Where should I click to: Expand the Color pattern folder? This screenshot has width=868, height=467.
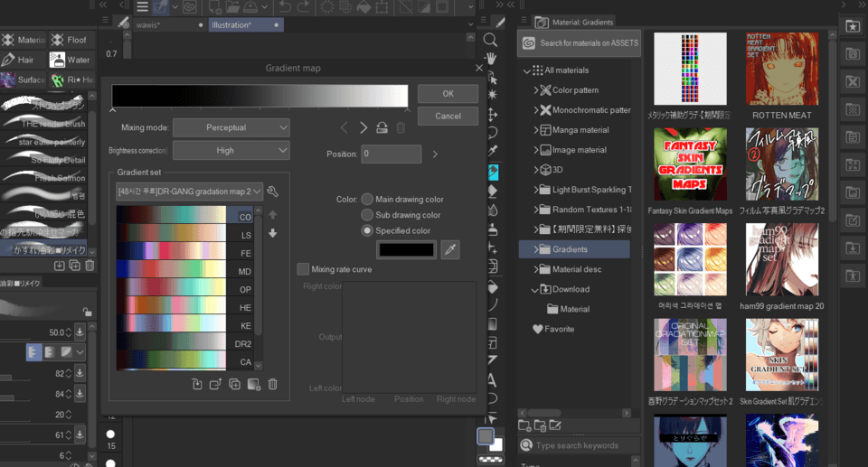tap(536, 90)
